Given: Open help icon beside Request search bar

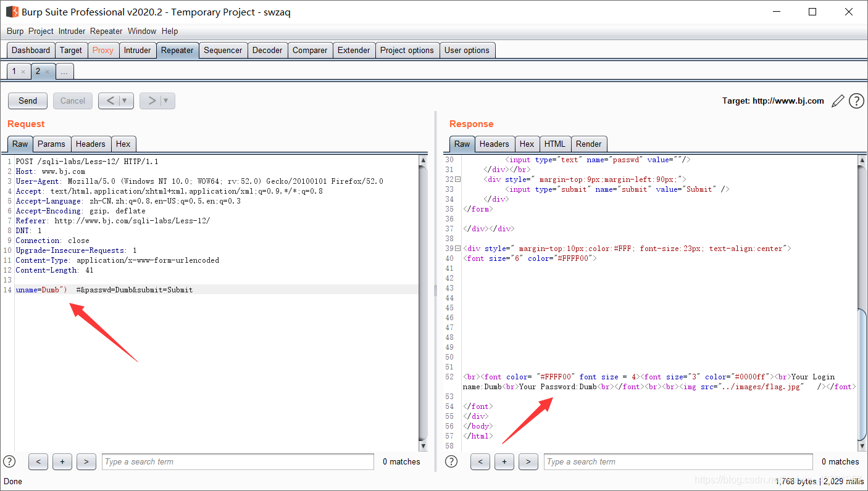Looking at the screenshot, I should coord(9,461).
